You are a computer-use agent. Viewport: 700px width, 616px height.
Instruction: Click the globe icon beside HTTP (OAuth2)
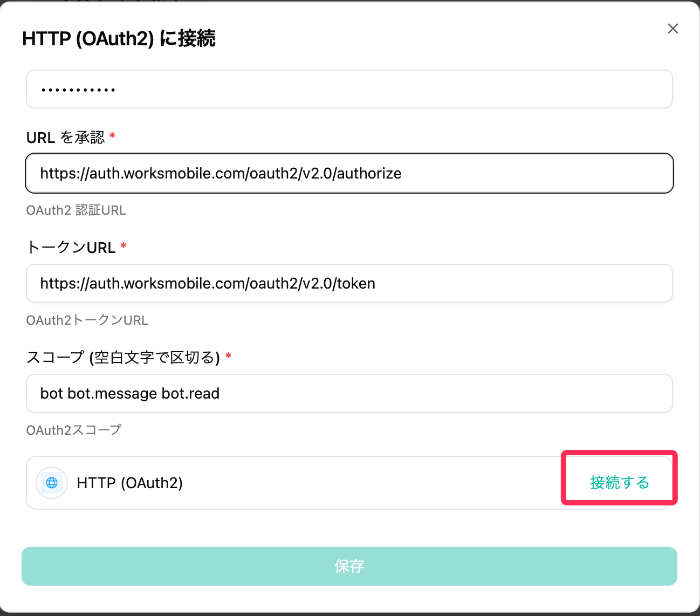tap(52, 483)
